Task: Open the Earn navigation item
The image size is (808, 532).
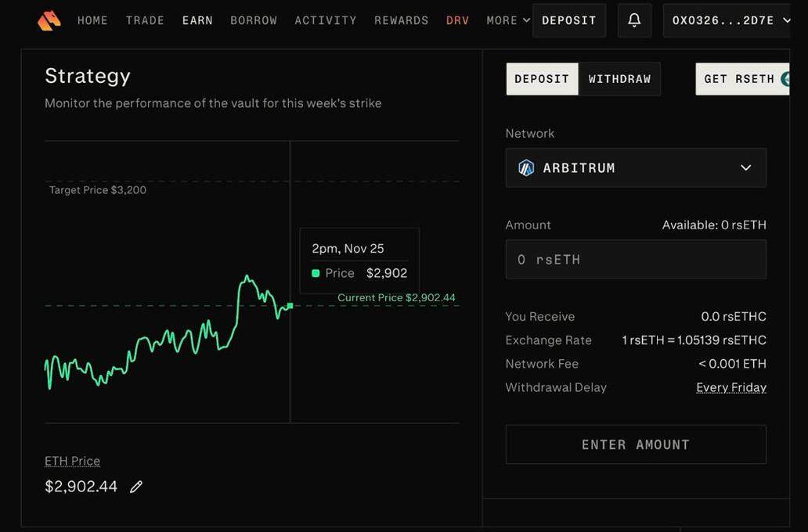Action: click(197, 20)
